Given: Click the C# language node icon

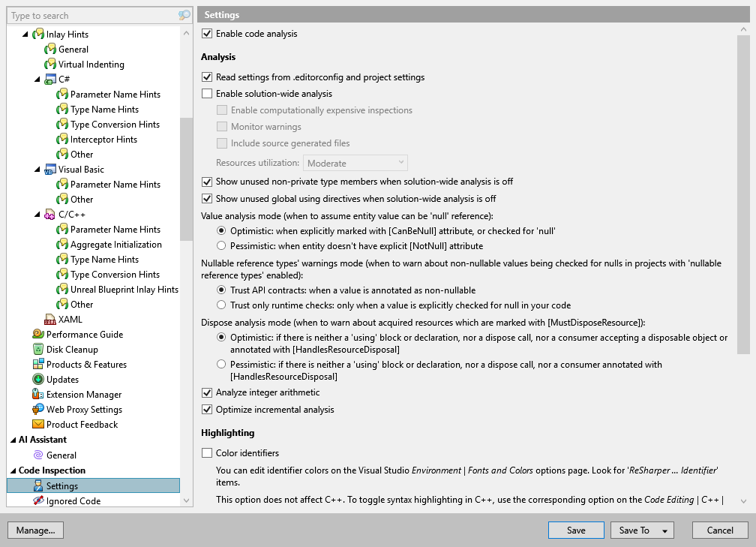Looking at the screenshot, I should [x=48, y=79].
